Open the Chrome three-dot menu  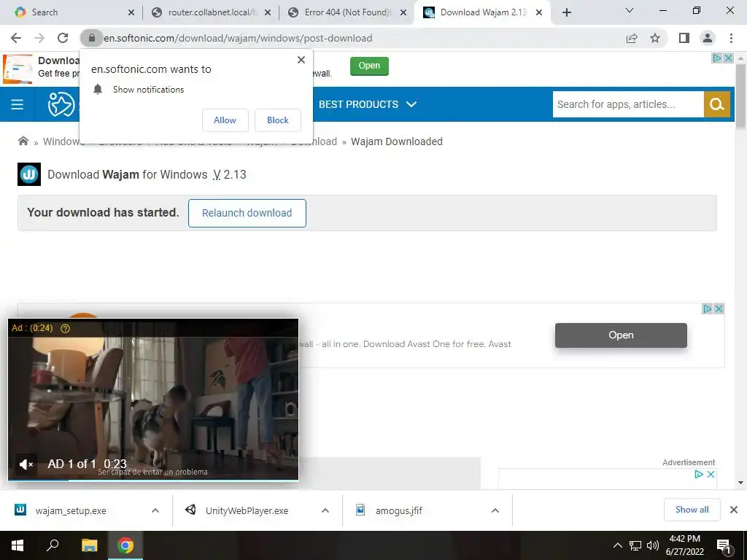(731, 38)
